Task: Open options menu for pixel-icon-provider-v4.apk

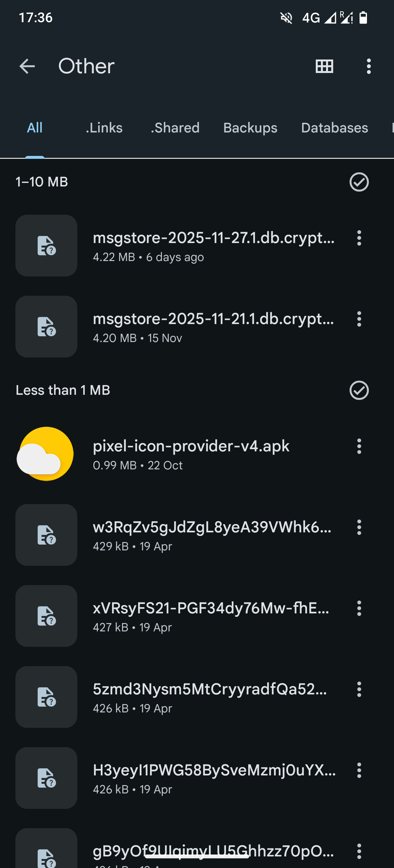Action: click(x=359, y=446)
